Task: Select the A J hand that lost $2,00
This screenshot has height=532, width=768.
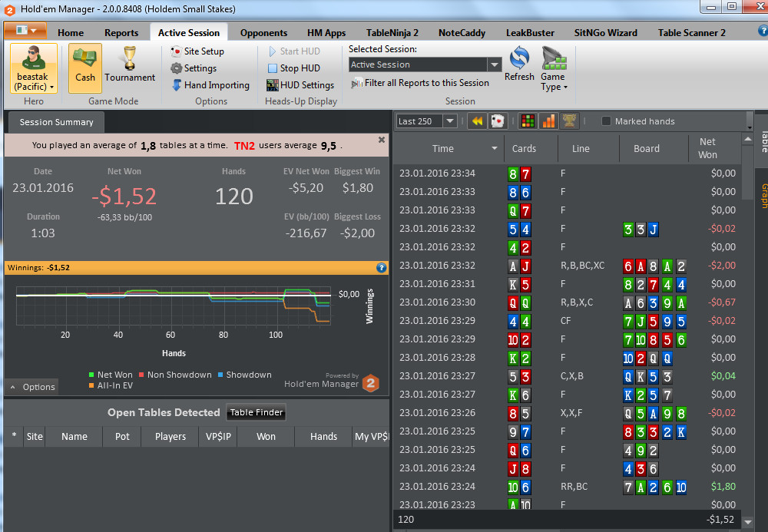Action: pyautogui.click(x=568, y=266)
